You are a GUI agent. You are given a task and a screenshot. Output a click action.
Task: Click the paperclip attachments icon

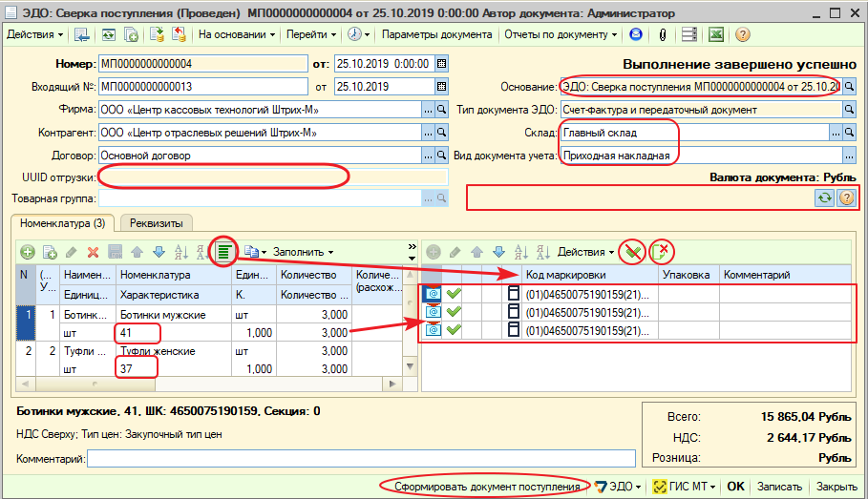pyautogui.click(x=663, y=34)
